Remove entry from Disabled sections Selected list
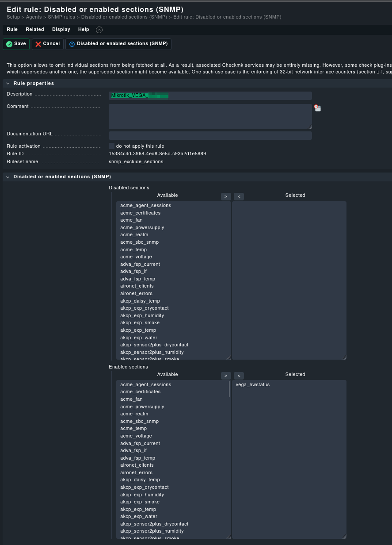This screenshot has width=392, height=545. (x=239, y=196)
